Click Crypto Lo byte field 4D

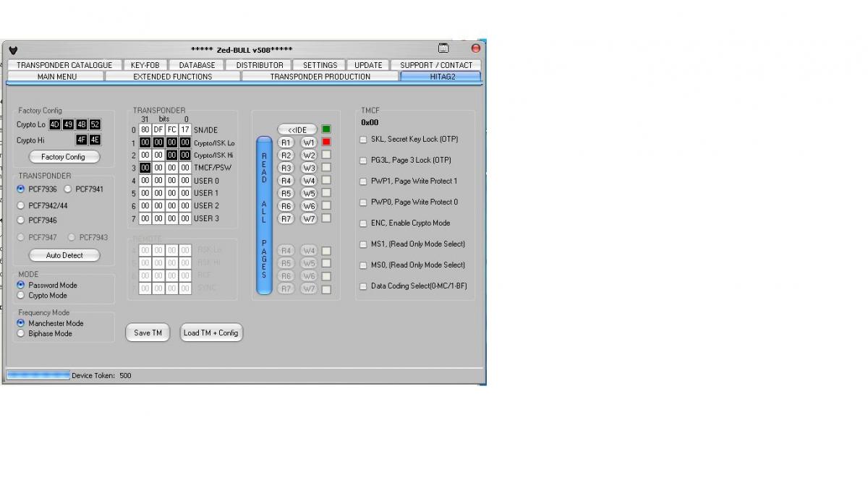pyautogui.click(x=55, y=124)
